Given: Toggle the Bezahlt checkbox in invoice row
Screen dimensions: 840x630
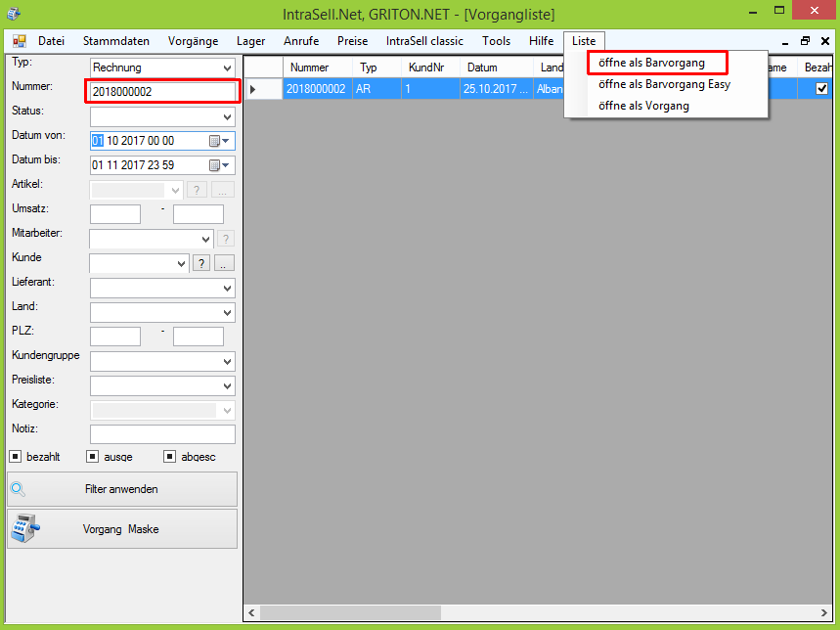Looking at the screenshot, I should coord(821,89).
